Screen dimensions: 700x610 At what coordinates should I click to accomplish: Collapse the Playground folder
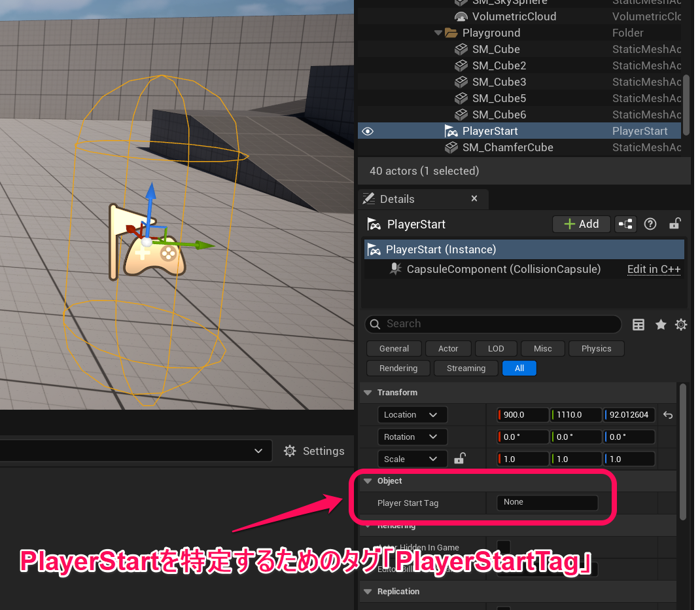point(438,33)
